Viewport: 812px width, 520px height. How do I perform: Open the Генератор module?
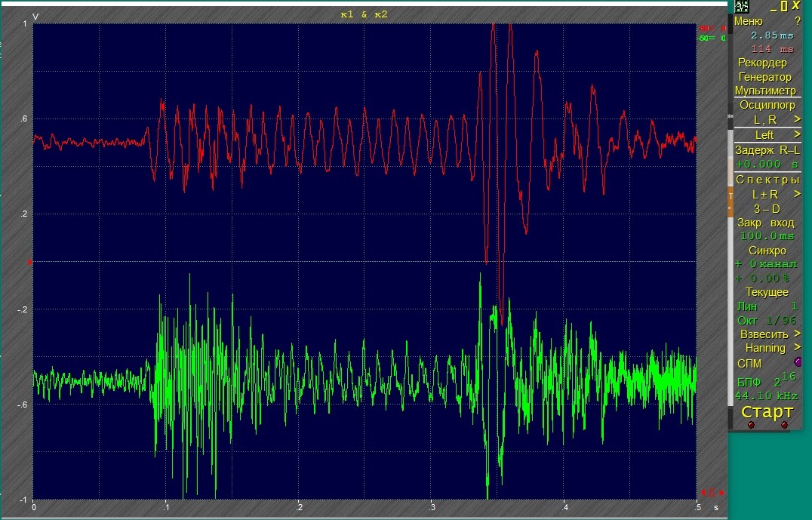765,77
